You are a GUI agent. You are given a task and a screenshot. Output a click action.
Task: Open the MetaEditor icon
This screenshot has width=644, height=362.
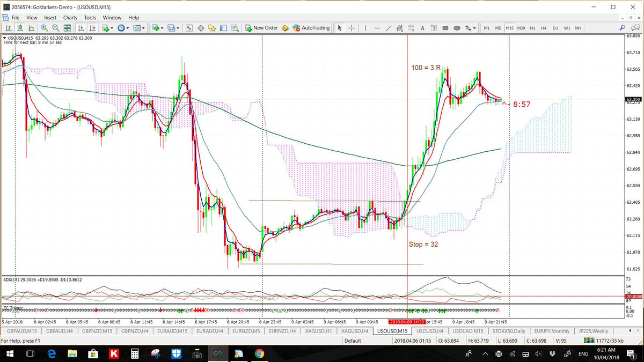[286, 27]
